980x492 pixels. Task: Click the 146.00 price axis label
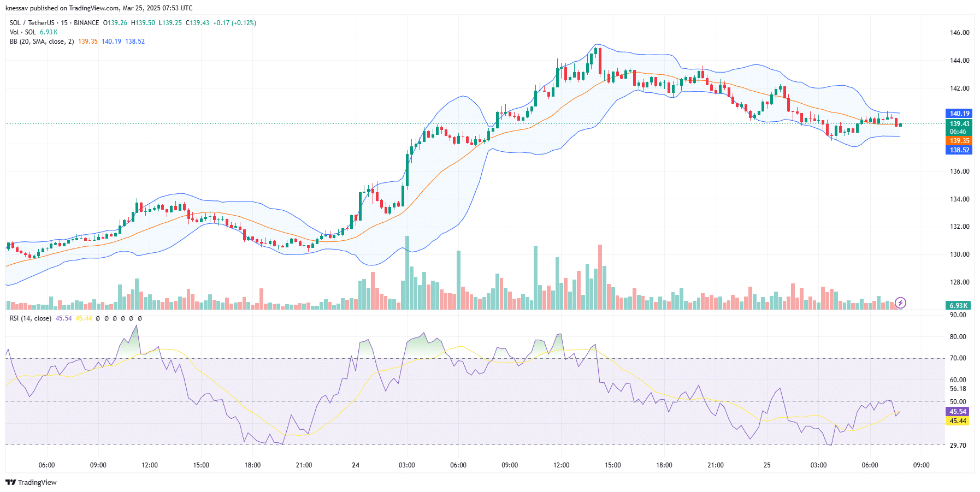click(x=960, y=33)
